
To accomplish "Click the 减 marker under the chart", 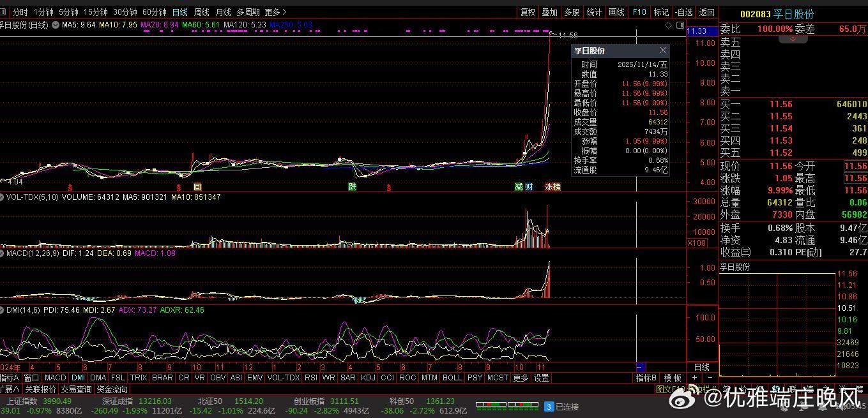I will click(519, 187).
